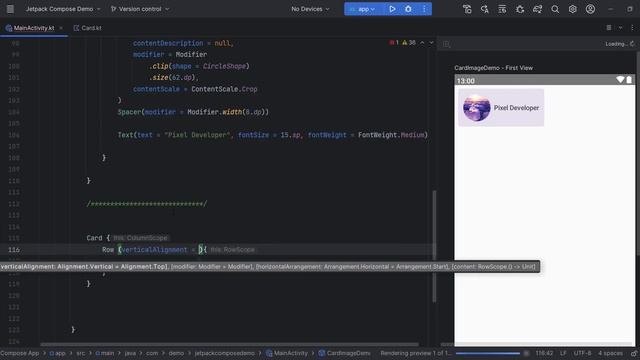
Task: Open the main hamburger menu
Action: [x=10, y=9]
